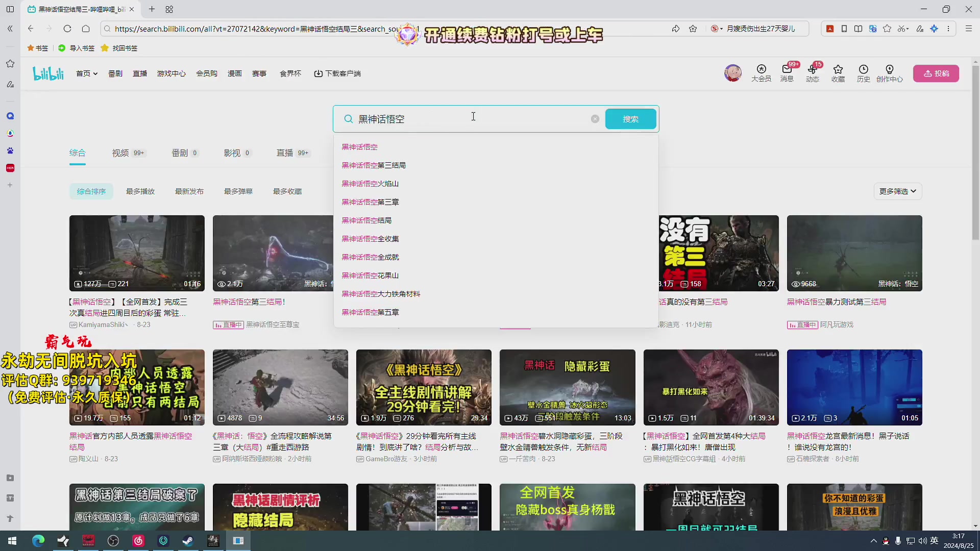
Task: Click the user avatar in header
Action: pos(732,73)
